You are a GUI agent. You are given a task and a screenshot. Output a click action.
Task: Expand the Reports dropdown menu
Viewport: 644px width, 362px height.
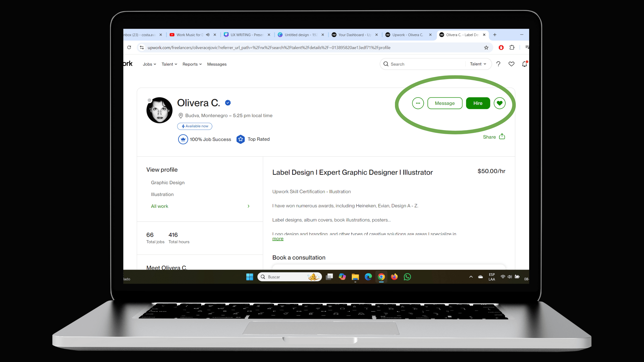tap(192, 64)
